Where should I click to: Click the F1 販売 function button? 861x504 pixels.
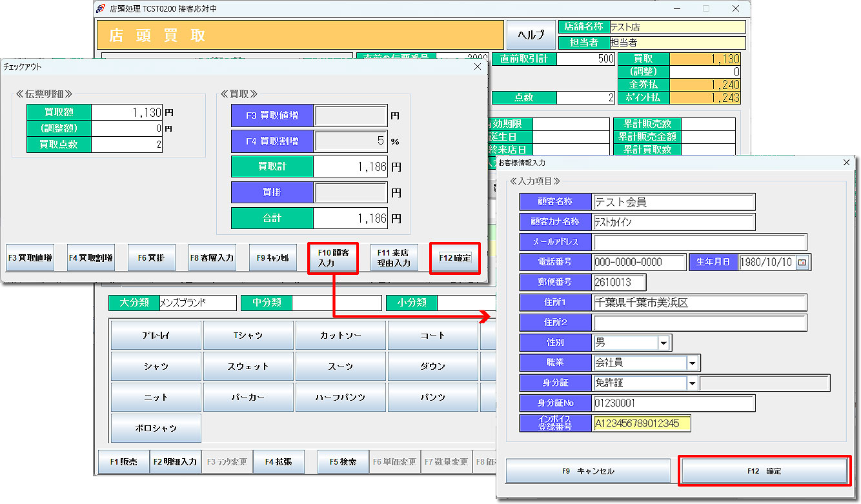(x=123, y=462)
